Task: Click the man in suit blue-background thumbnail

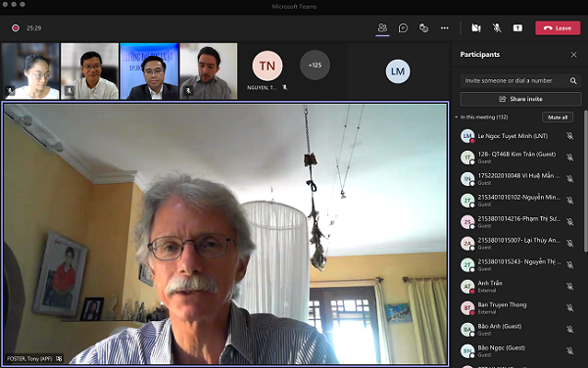Action: (149, 71)
